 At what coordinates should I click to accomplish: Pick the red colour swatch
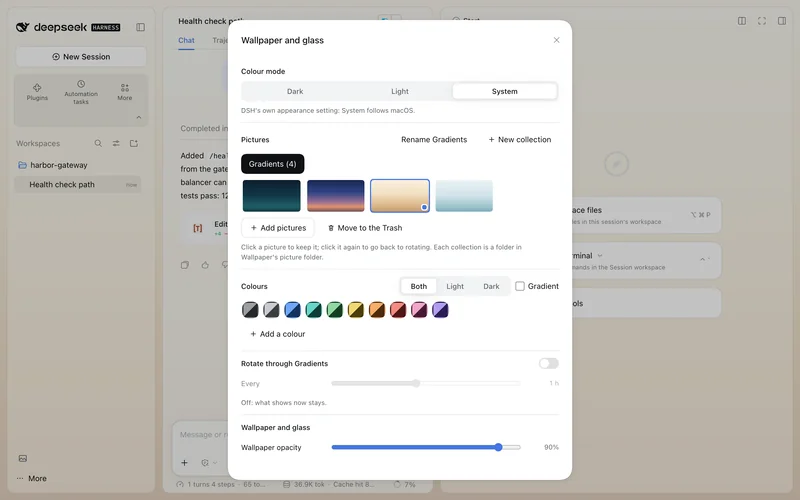pyautogui.click(x=398, y=310)
